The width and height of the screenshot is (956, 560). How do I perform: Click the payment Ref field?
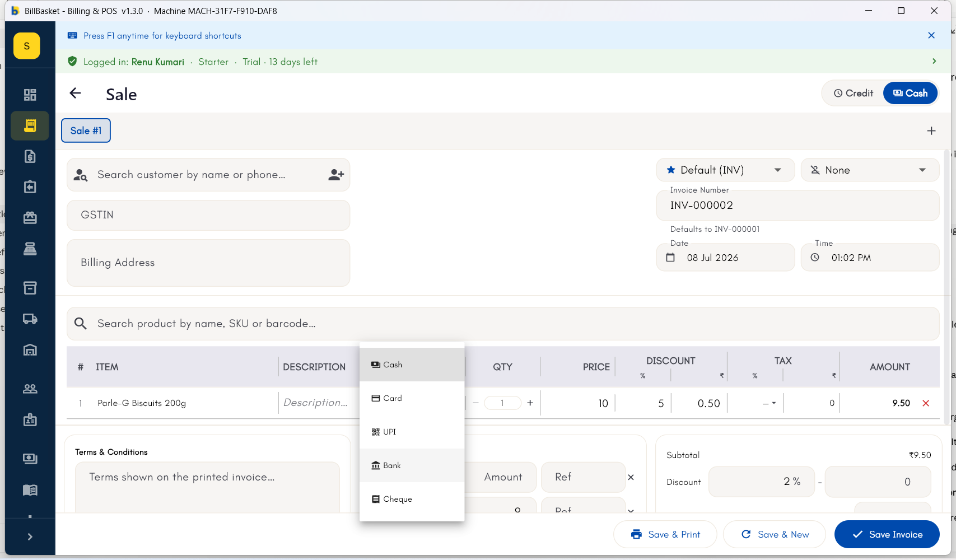(583, 477)
